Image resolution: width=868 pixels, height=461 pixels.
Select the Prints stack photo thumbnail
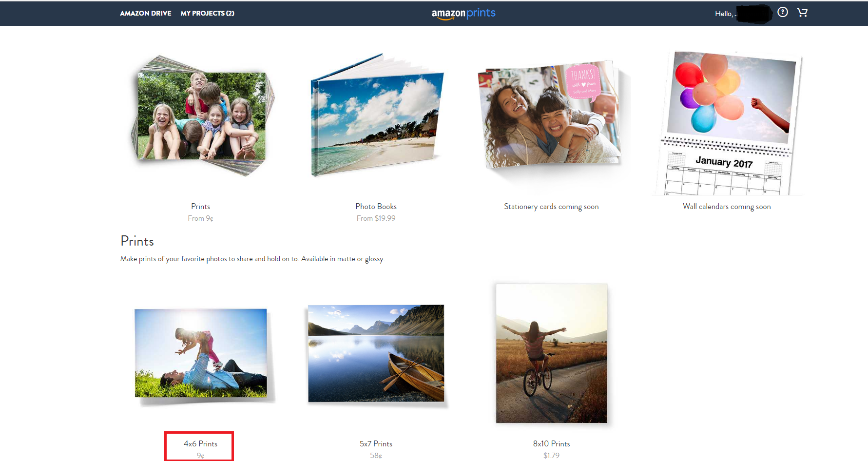pyautogui.click(x=202, y=116)
